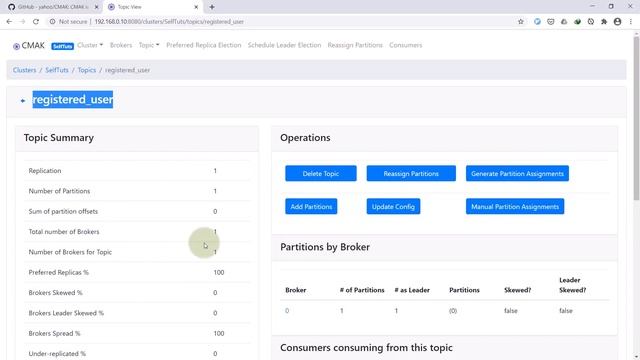Open Preferred Replica Election page
This screenshot has height=360, width=640.
204,45
